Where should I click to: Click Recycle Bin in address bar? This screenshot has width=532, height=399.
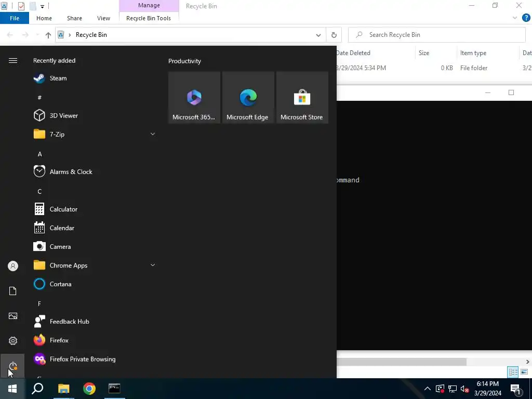point(91,35)
